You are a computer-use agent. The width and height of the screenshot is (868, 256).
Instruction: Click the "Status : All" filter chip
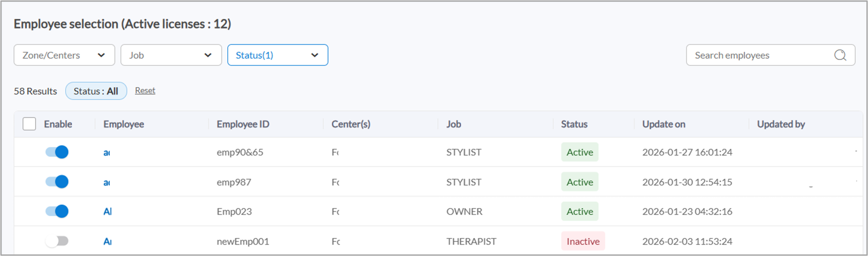(x=96, y=91)
